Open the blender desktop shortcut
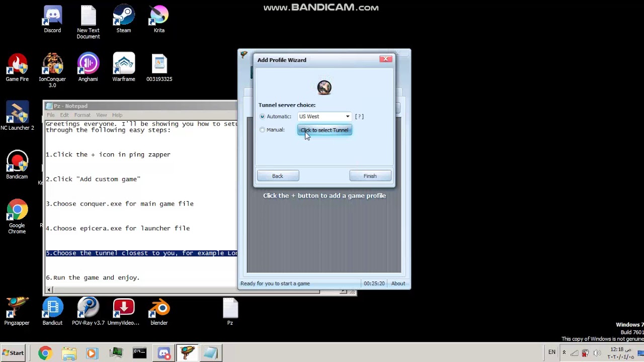This screenshot has height=362, width=644. click(159, 312)
